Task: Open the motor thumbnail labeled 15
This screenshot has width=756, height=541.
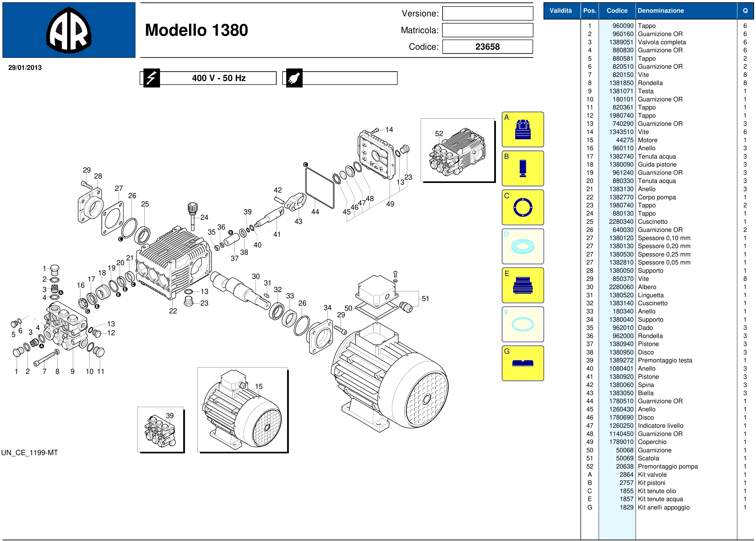Action: click(x=242, y=410)
